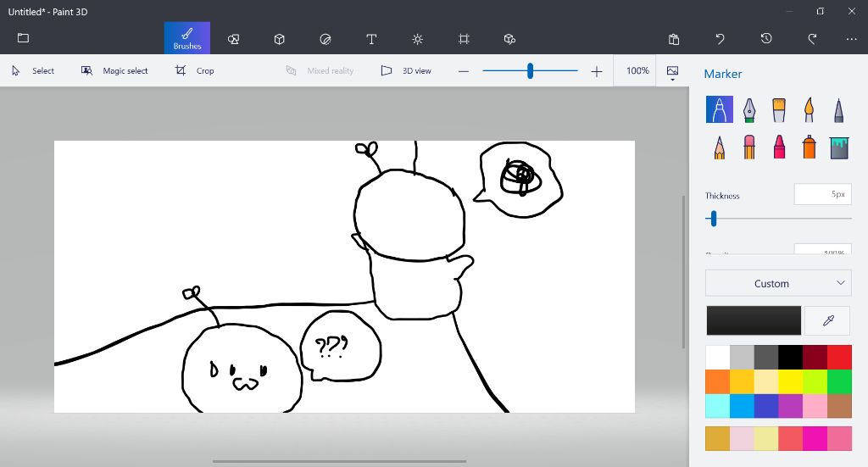868x467 pixels.
Task: Select the Eraser tool
Action: point(749,147)
